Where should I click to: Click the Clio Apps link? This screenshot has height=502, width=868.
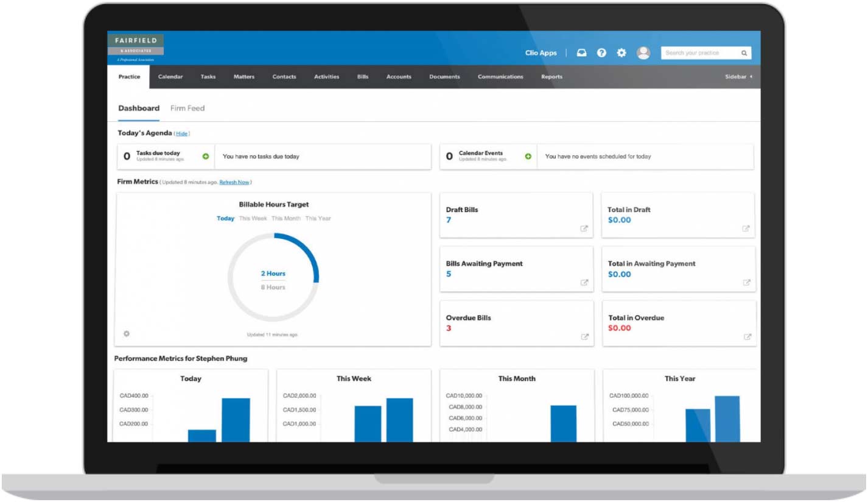[x=541, y=53]
